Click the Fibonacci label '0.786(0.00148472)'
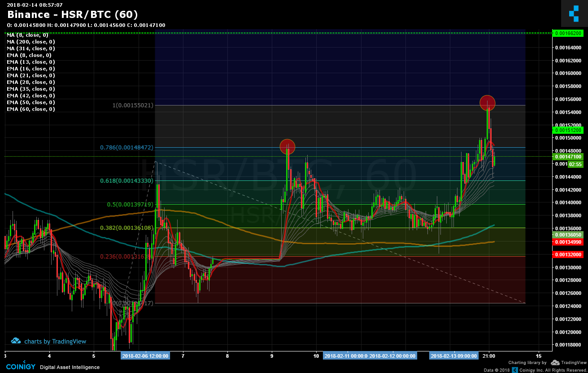The height and width of the screenshot is (373, 588). (127, 147)
